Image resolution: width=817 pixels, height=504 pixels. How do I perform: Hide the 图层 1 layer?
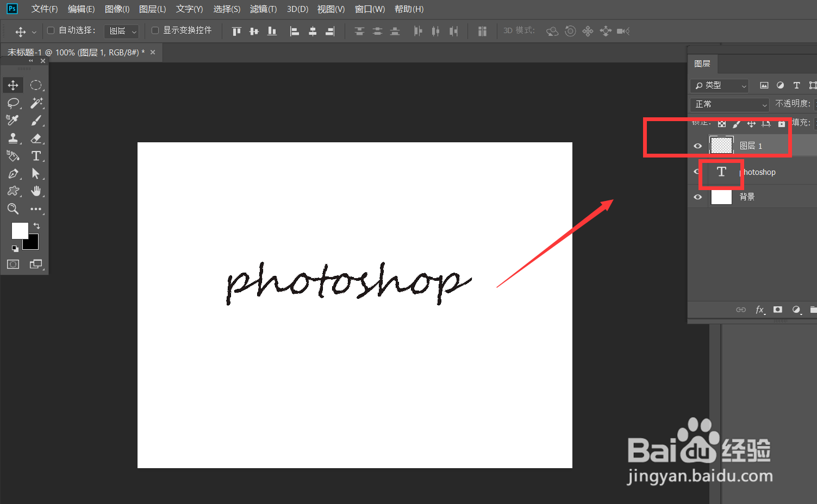click(697, 146)
